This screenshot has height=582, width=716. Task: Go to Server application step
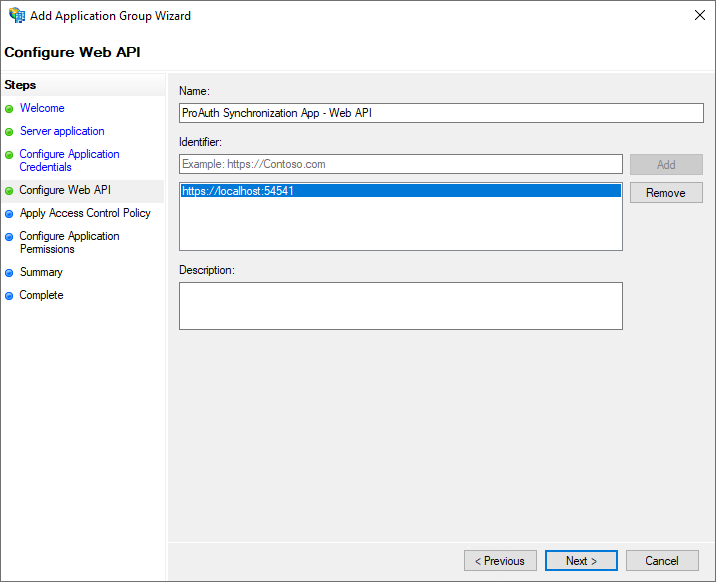coord(62,131)
